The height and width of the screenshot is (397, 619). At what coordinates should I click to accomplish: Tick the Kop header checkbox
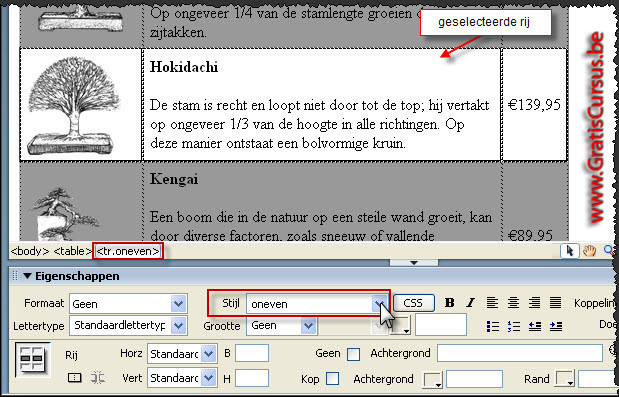[332, 379]
